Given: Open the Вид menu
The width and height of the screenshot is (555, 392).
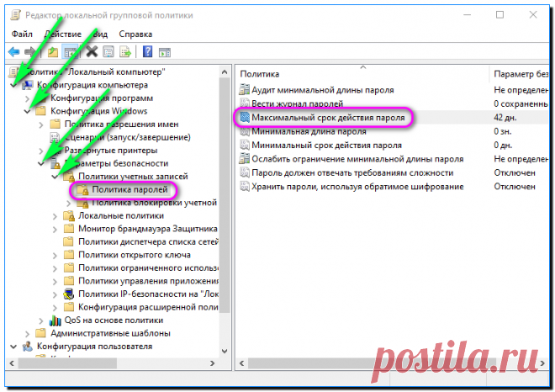Looking at the screenshot, I should [101, 34].
